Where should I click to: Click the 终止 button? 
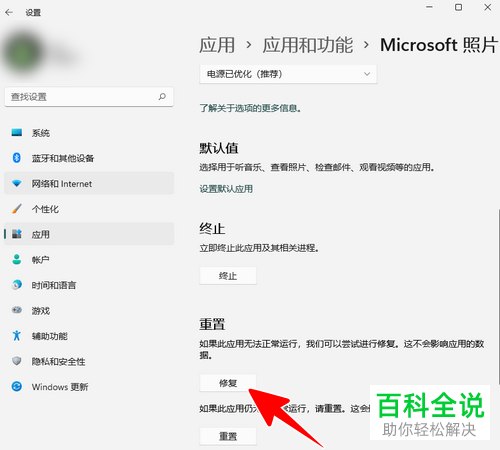[x=228, y=276]
